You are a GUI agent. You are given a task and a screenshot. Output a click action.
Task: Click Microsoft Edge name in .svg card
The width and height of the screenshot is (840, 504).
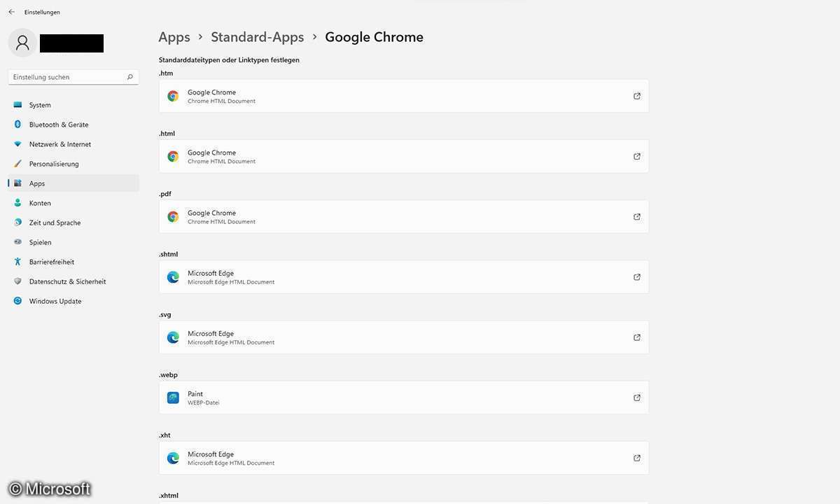tap(211, 334)
